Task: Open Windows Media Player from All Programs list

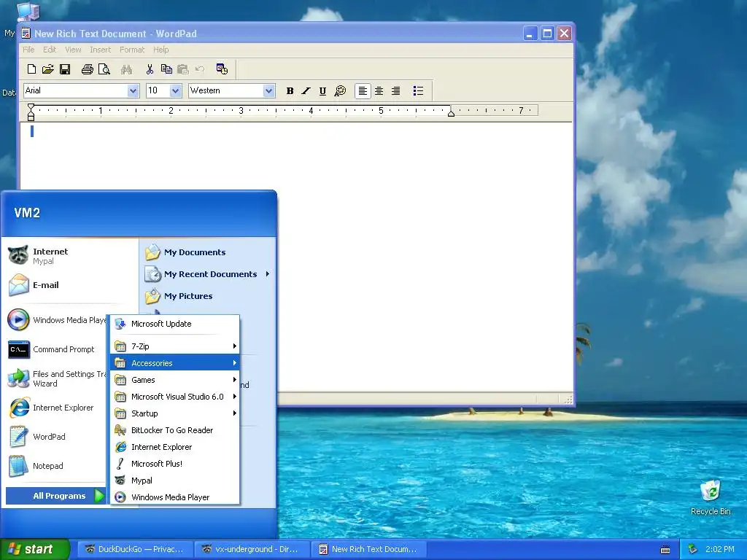Action: click(175, 497)
